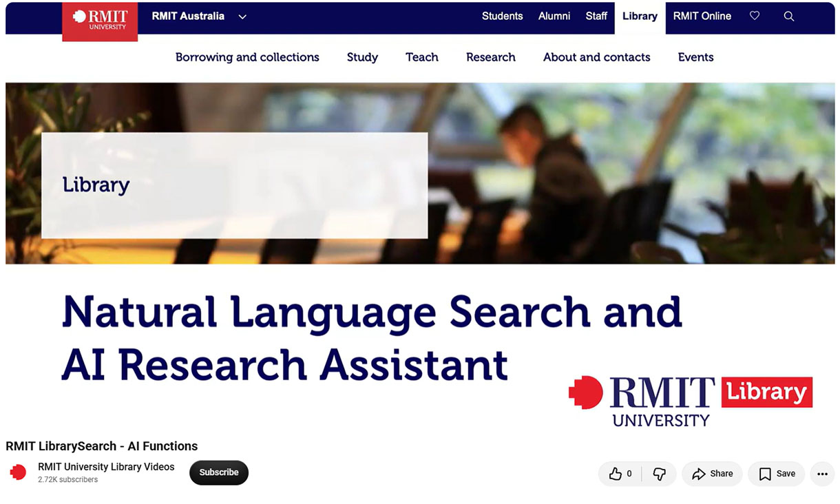Click the RMIT Australia site label
The width and height of the screenshot is (840, 504).
(x=188, y=16)
